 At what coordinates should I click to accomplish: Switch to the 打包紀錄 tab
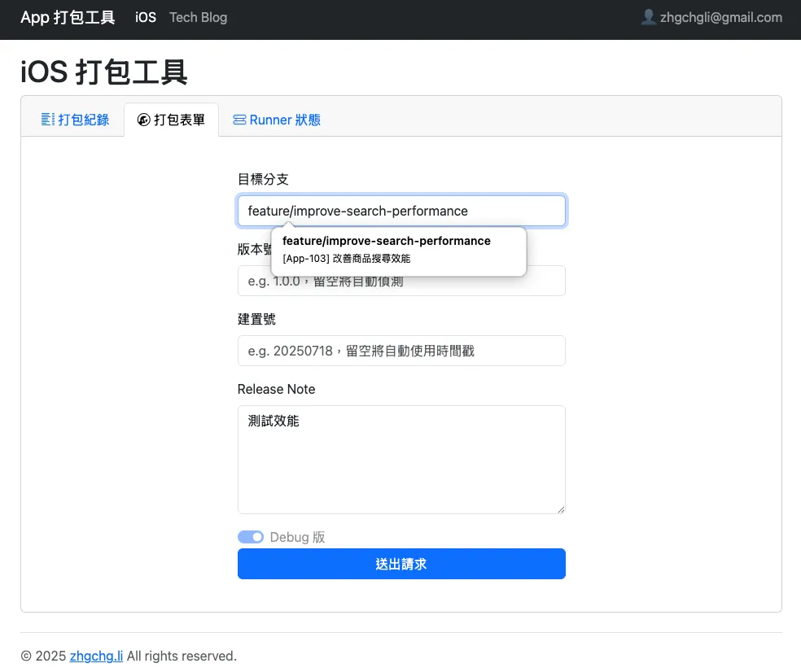point(83,120)
